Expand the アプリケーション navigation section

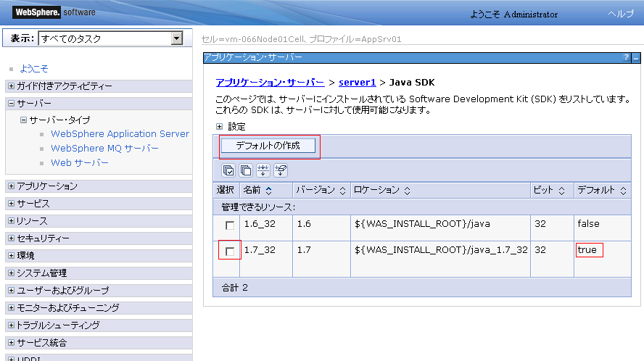[11, 186]
